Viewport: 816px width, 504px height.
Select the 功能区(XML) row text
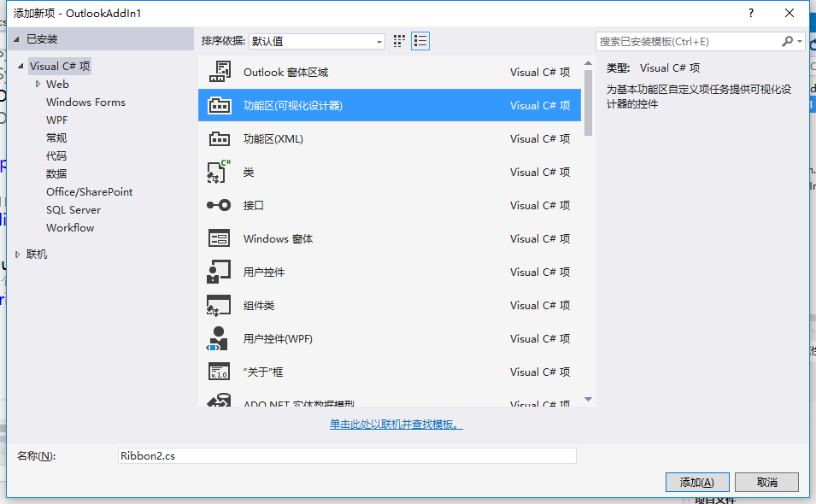pyautogui.click(x=273, y=139)
